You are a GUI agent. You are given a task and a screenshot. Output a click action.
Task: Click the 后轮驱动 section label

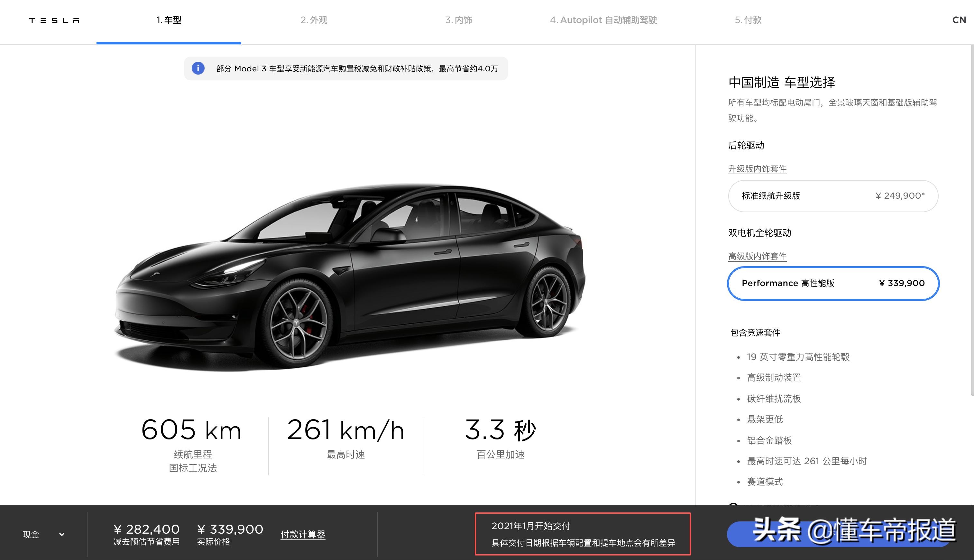click(x=746, y=145)
